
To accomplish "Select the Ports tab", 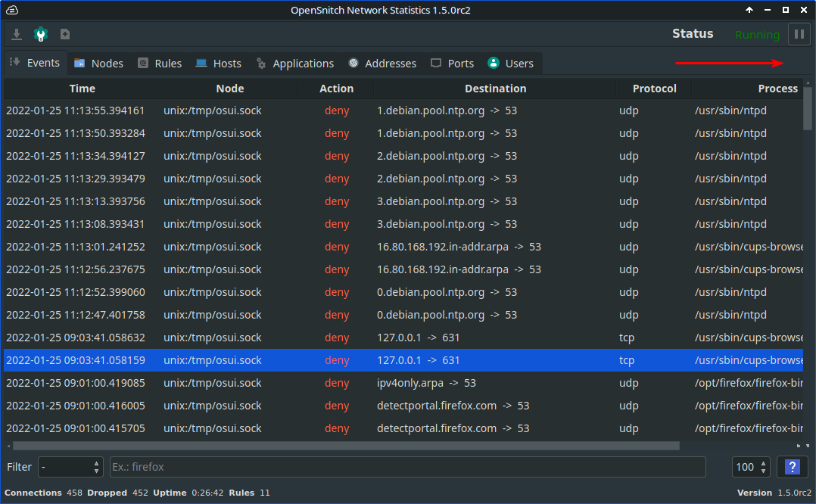I will (x=452, y=64).
